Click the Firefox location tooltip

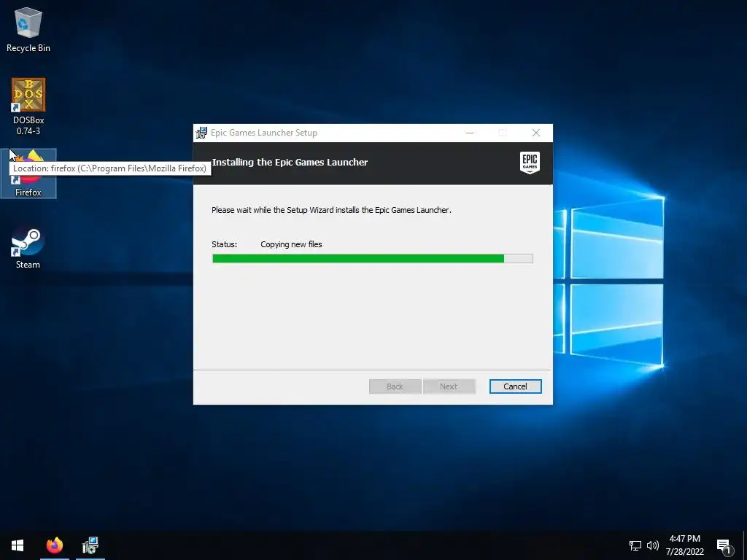coord(110,168)
